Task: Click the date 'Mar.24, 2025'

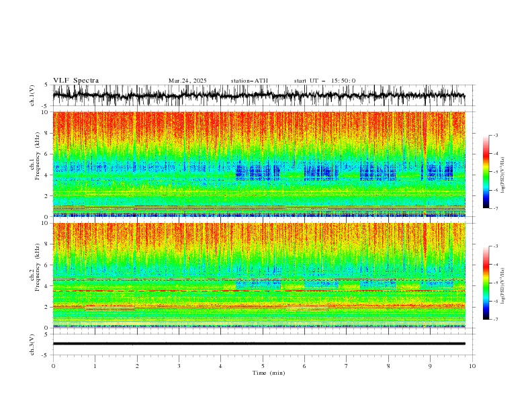Action: (x=187, y=81)
